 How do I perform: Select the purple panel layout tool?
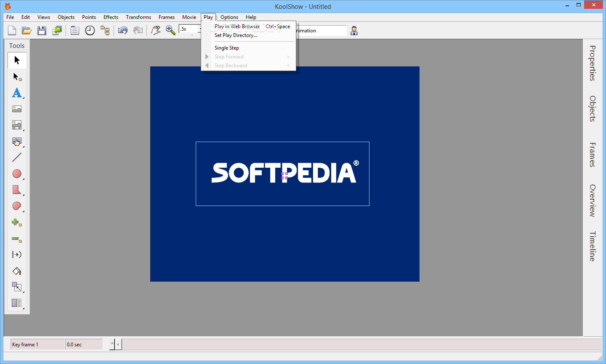coord(17,303)
